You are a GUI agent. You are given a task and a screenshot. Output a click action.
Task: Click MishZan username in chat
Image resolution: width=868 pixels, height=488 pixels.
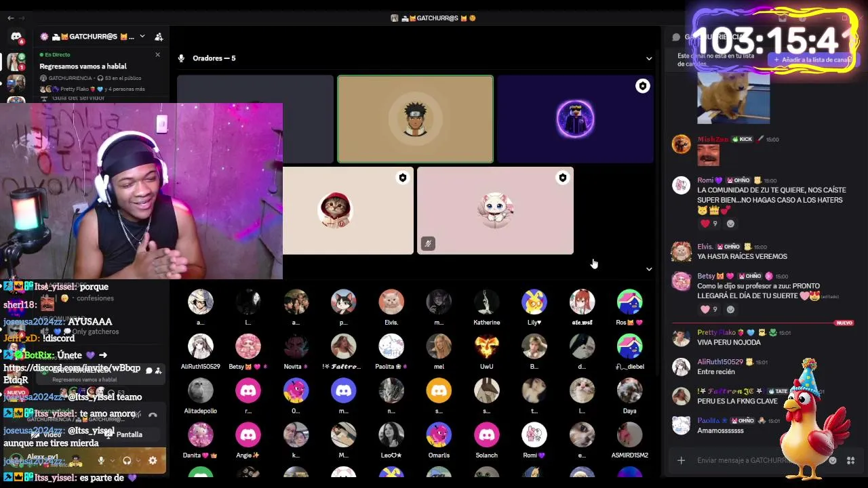713,139
